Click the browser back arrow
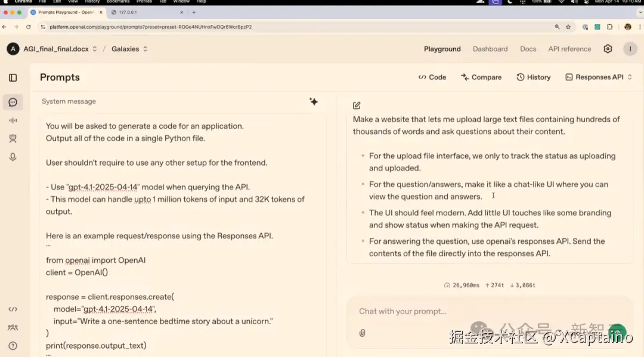 pyautogui.click(x=5, y=27)
